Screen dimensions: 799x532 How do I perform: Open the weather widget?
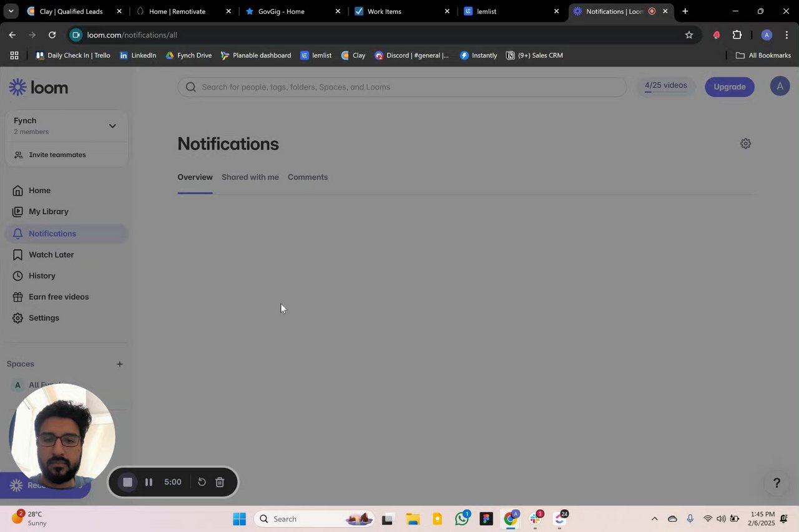tap(30, 519)
